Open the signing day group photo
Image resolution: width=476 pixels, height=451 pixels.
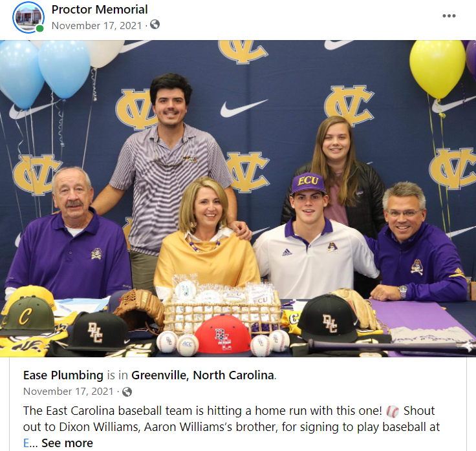[x=238, y=198]
